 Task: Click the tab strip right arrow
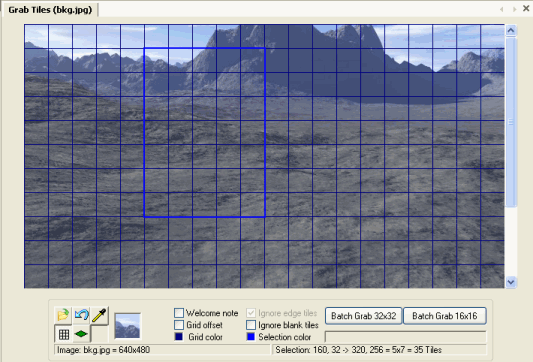(x=514, y=9)
